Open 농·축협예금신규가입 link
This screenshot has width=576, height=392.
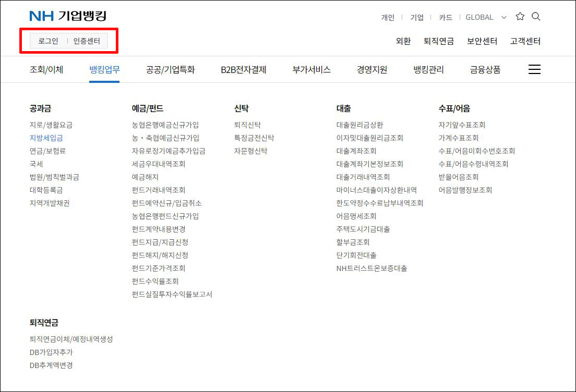tap(166, 138)
